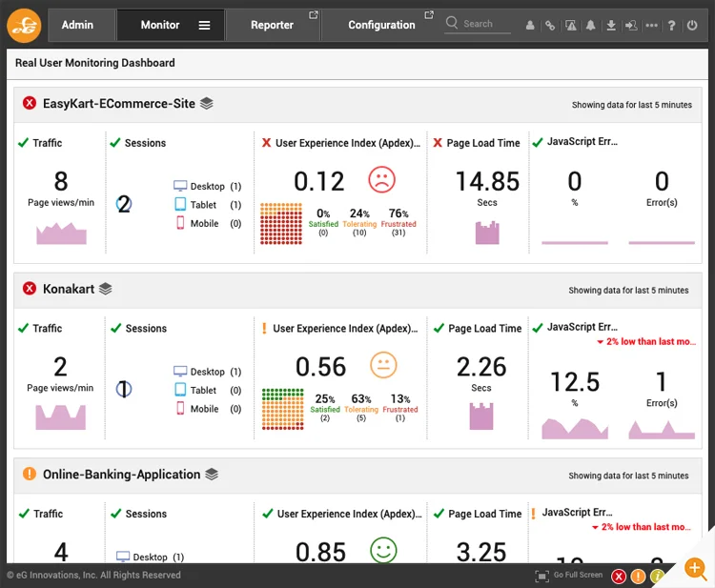Click the happy face Apdex icon for Online-Banking

pos(383,549)
